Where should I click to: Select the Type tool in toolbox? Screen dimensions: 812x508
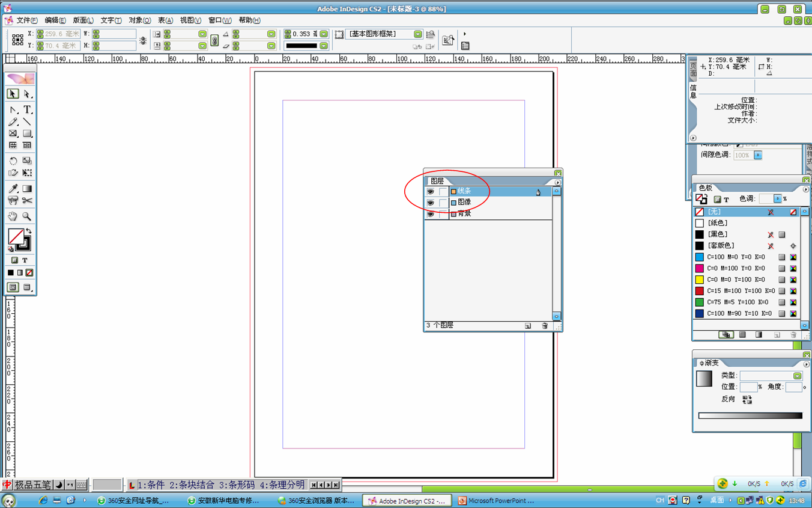point(27,110)
